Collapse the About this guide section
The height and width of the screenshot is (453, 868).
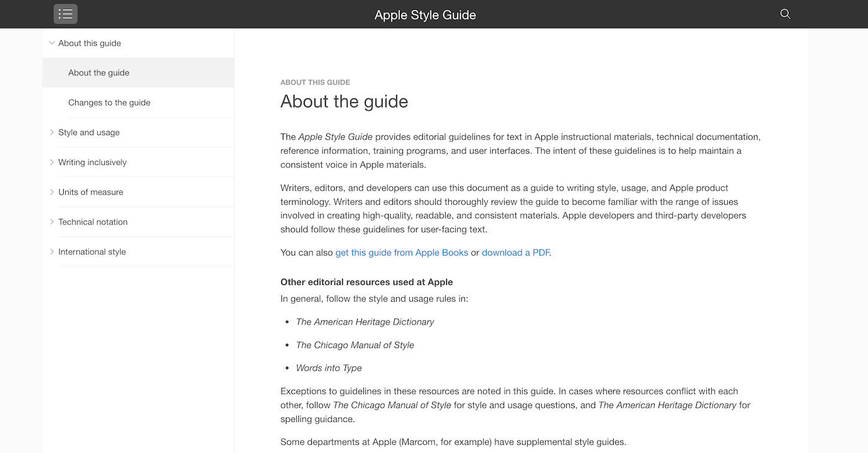51,43
